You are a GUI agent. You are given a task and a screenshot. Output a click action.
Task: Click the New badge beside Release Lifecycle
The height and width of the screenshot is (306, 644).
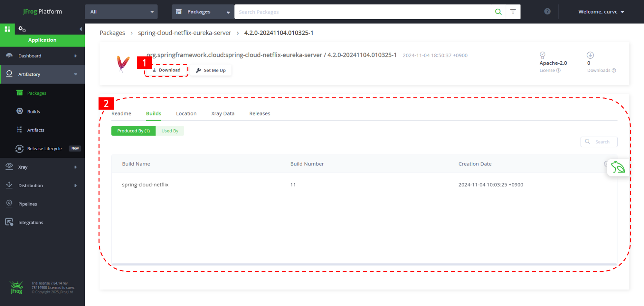75,148
